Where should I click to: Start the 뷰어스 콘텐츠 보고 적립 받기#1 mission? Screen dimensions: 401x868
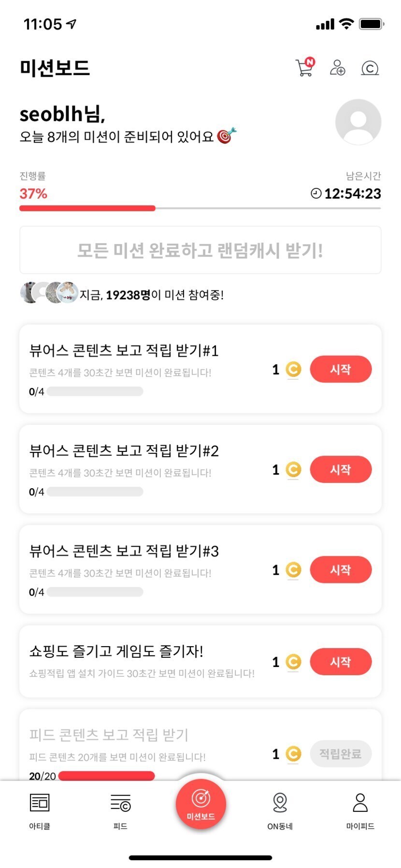[x=341, y=369]
